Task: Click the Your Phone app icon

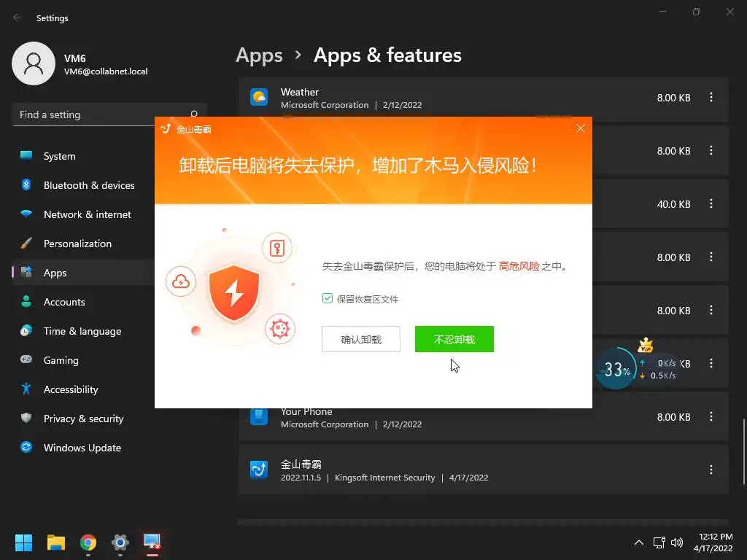Action: pyautogui.click(x=259, y=416)
